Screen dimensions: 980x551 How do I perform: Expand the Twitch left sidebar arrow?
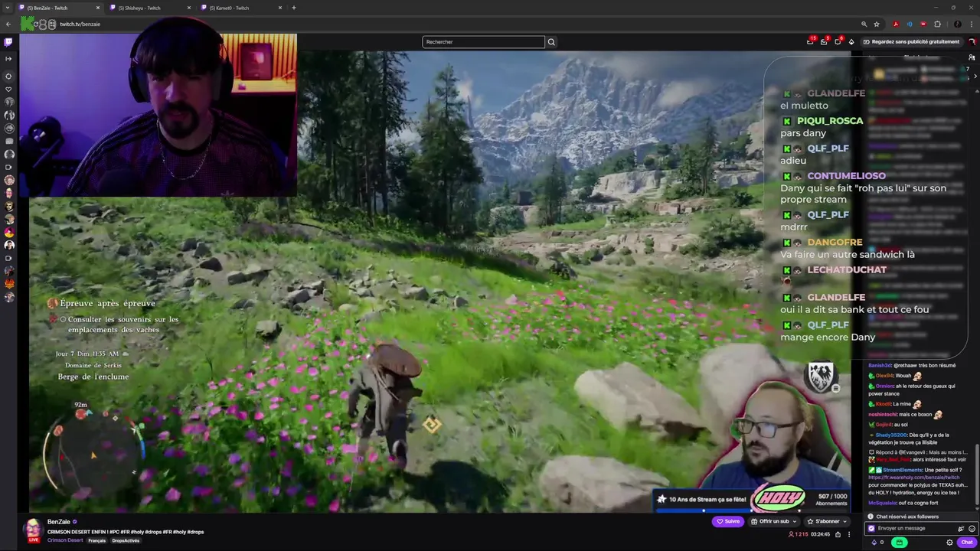click(x=8, y=58)
